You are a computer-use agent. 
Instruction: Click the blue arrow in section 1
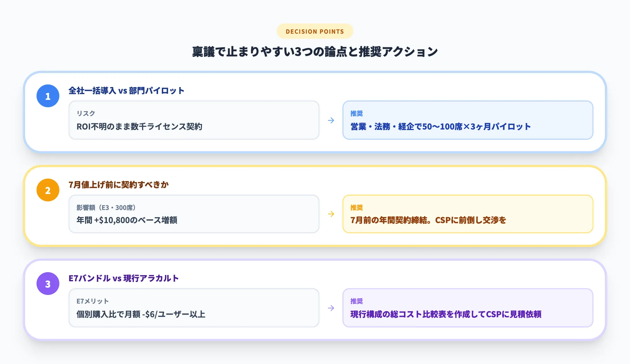click(331, 120)
